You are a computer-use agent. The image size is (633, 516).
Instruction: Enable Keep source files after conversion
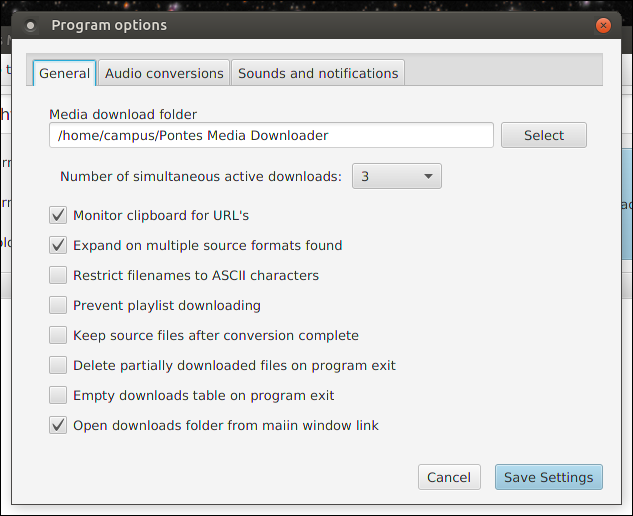(x=58, y=335)
